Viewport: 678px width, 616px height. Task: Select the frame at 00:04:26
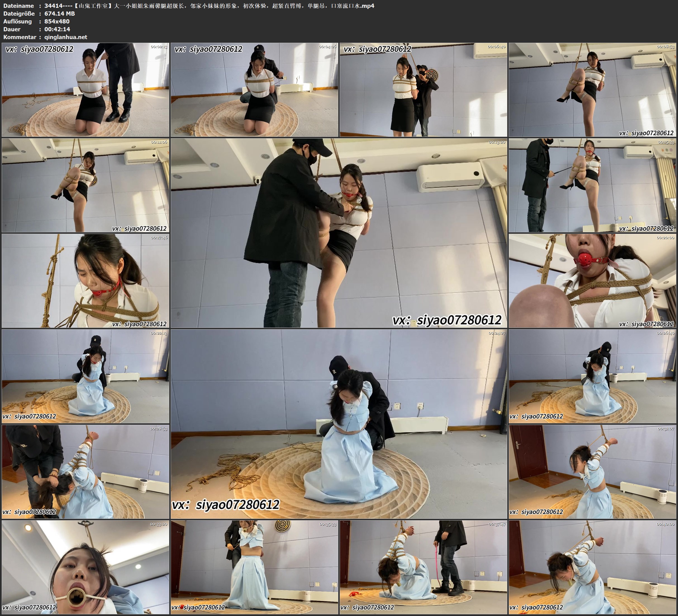pos(254,89)
